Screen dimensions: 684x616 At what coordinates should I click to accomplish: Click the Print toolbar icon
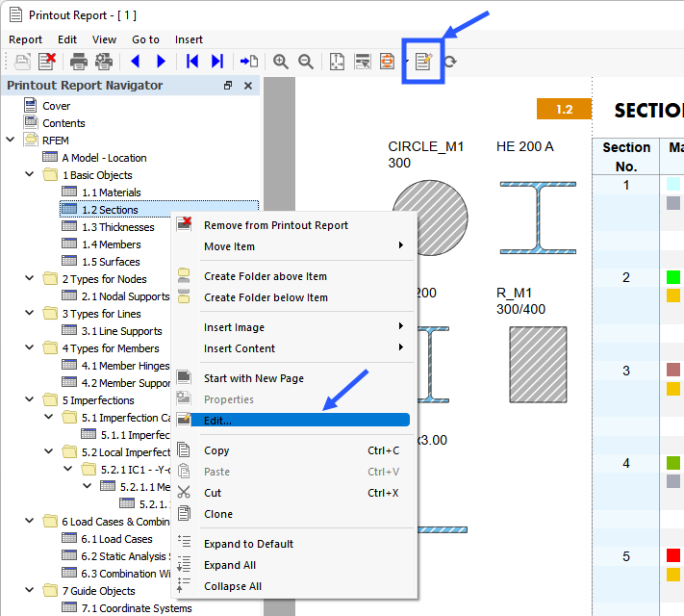79,62
